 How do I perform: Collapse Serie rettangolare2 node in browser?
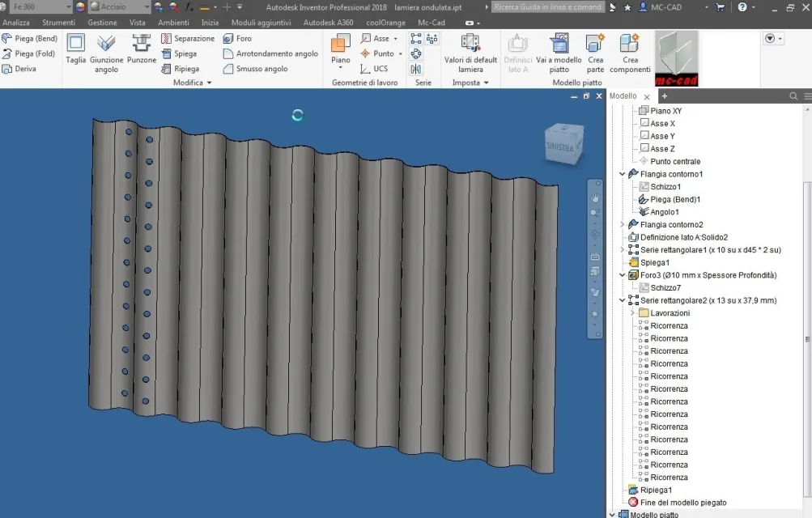pos(623,300)
